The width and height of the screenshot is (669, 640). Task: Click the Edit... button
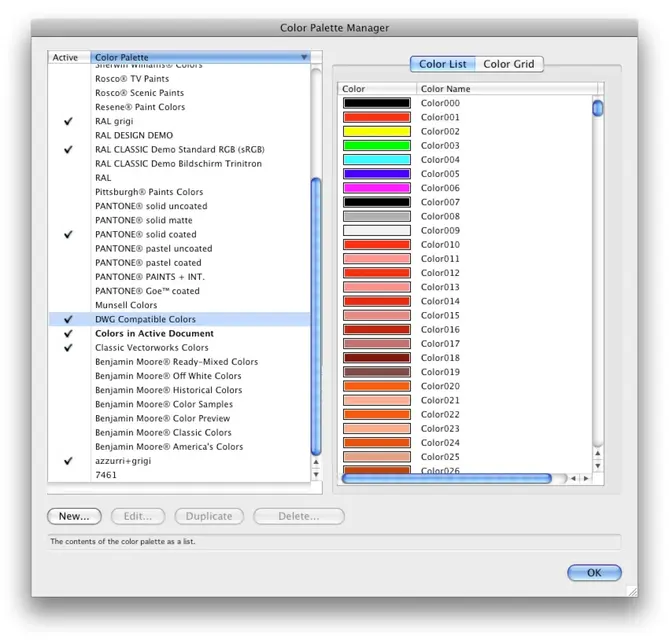(x=138, y=516)
